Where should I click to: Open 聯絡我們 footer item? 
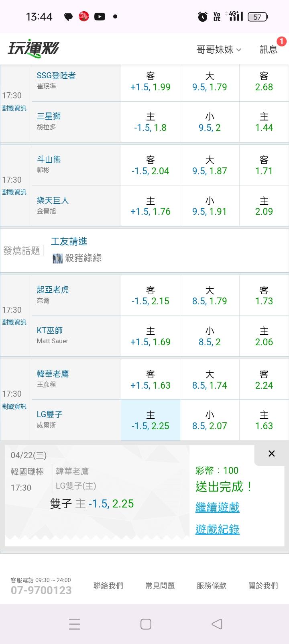pos(108,586)
